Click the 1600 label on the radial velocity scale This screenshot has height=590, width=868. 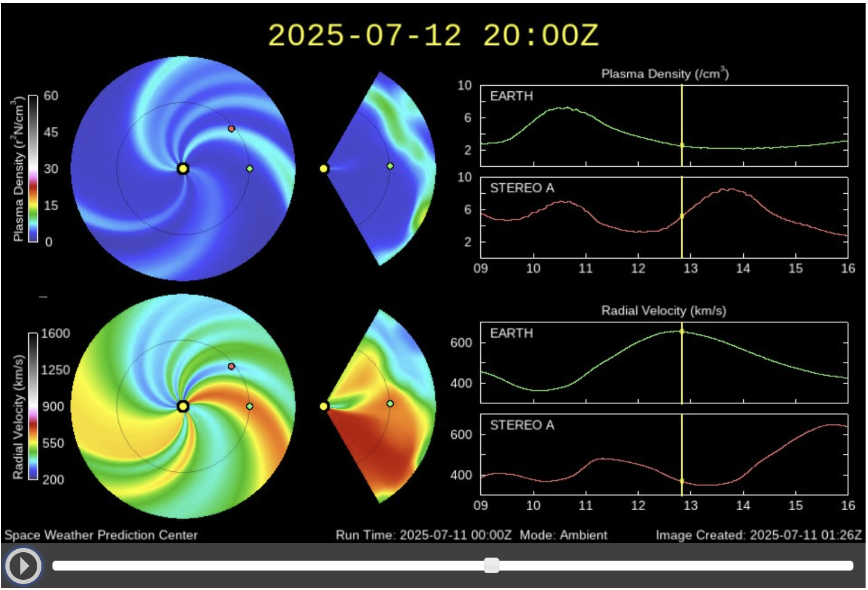coord(55,334)
